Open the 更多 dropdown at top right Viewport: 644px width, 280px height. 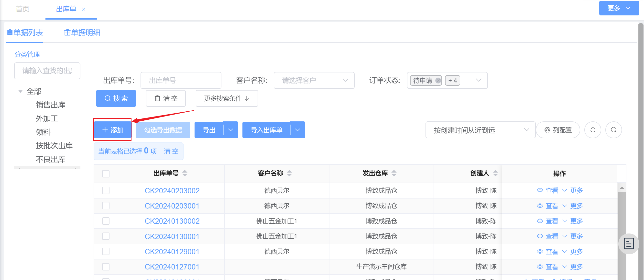click(x=619, y=8)
